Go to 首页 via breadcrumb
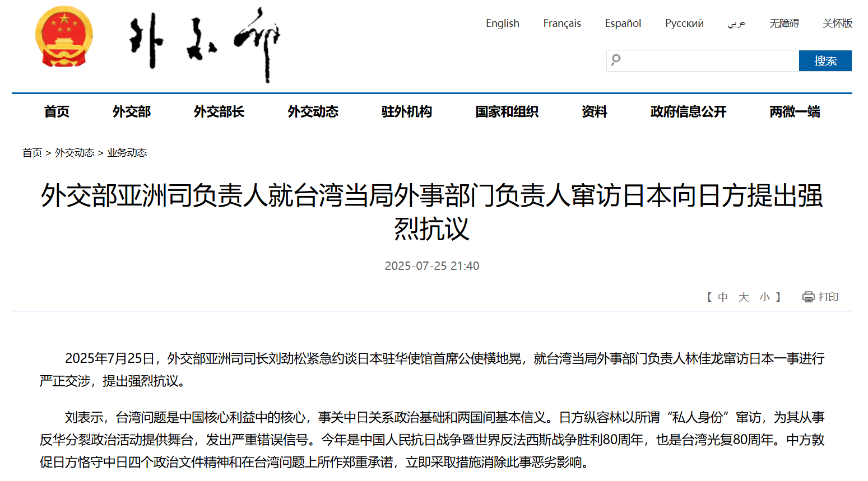 click(32, 153)
